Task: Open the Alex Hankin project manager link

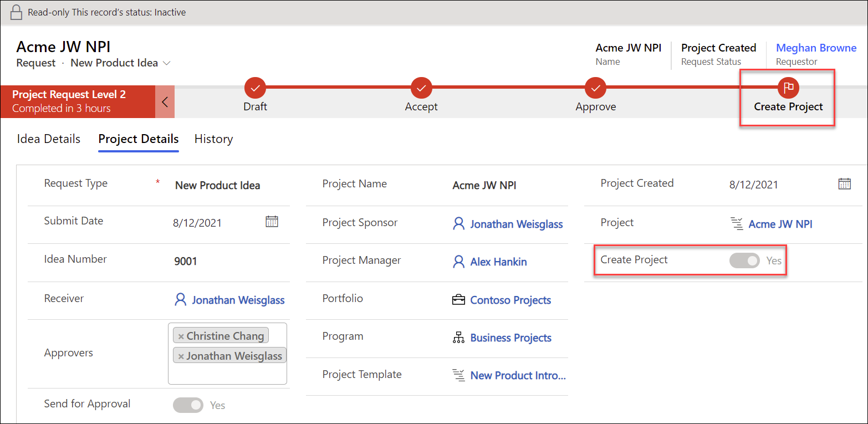Action: 498,262
